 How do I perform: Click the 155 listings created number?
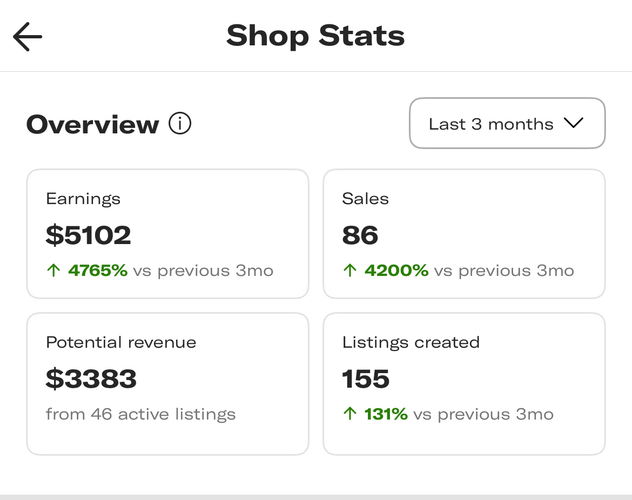(366, 379)
